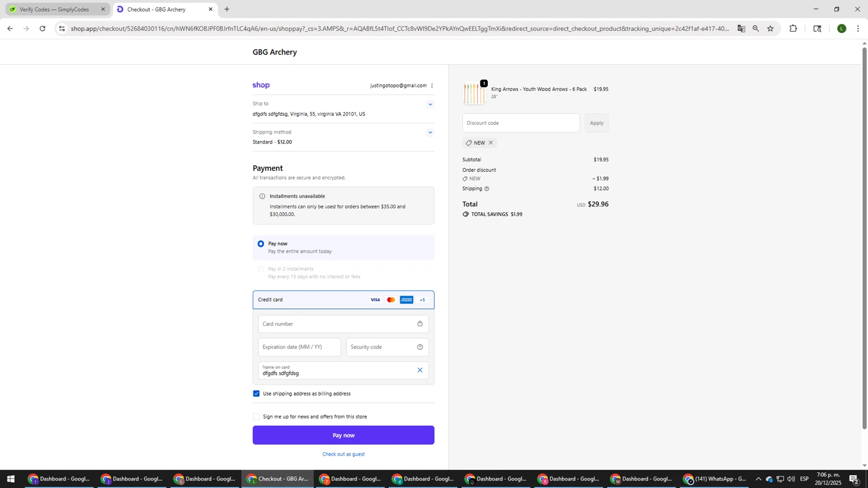Select the Pay in 2 installments option

point(261,269)
